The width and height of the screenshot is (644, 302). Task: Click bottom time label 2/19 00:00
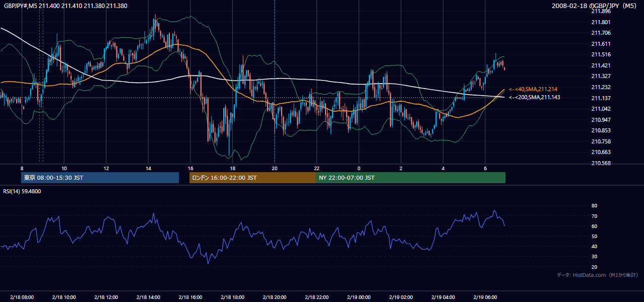pyautogui.click(x=359, y=297)
